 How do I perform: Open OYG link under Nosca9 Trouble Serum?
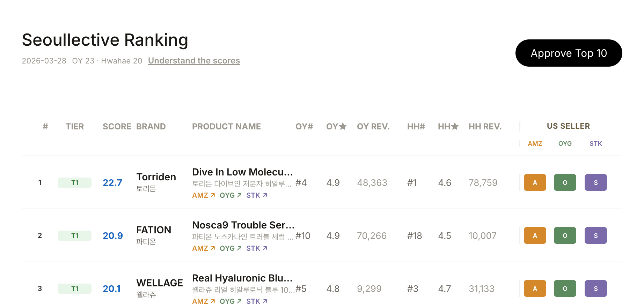click(230, 248)
